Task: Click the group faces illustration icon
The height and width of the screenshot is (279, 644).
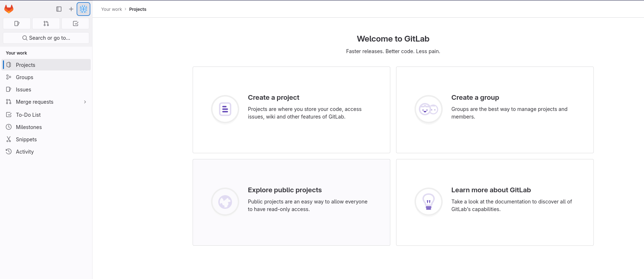Action: (429, 109)
